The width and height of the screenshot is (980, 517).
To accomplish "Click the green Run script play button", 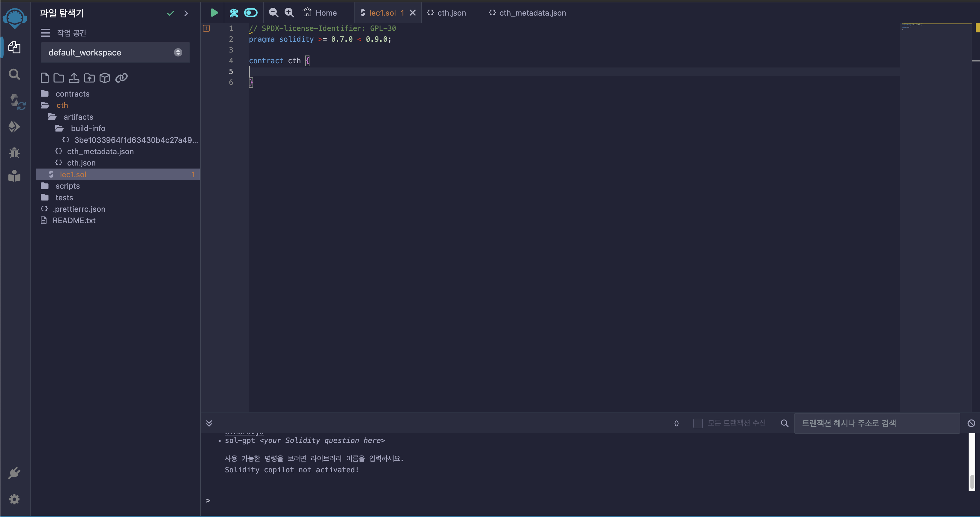I will coord(214,13).
